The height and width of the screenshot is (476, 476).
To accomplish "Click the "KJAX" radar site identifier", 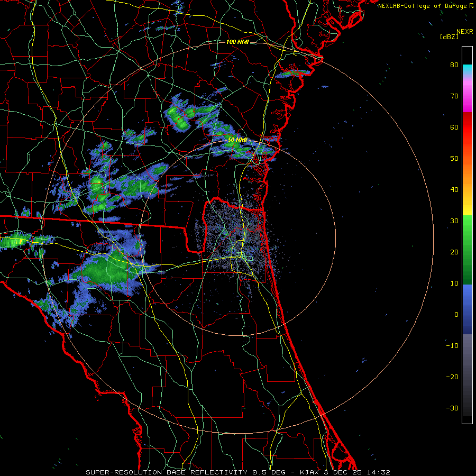I will click(310, 472).
